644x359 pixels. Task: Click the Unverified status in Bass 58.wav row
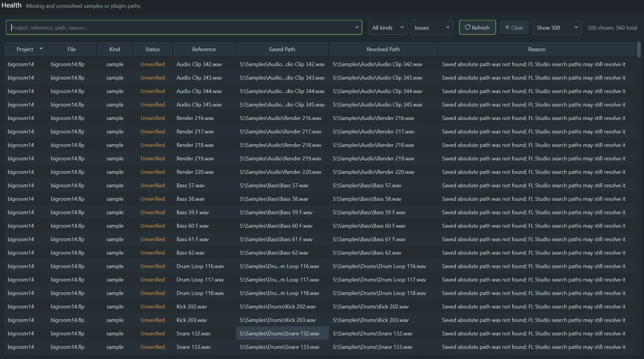[x=153, y=199]
